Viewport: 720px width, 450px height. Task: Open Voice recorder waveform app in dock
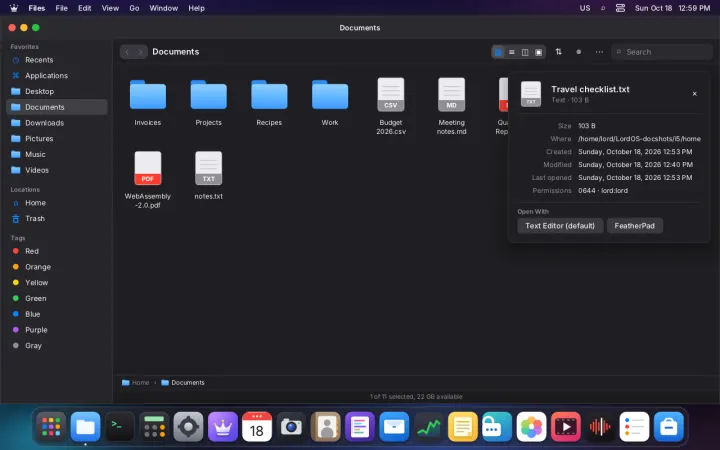coord(600,427)
